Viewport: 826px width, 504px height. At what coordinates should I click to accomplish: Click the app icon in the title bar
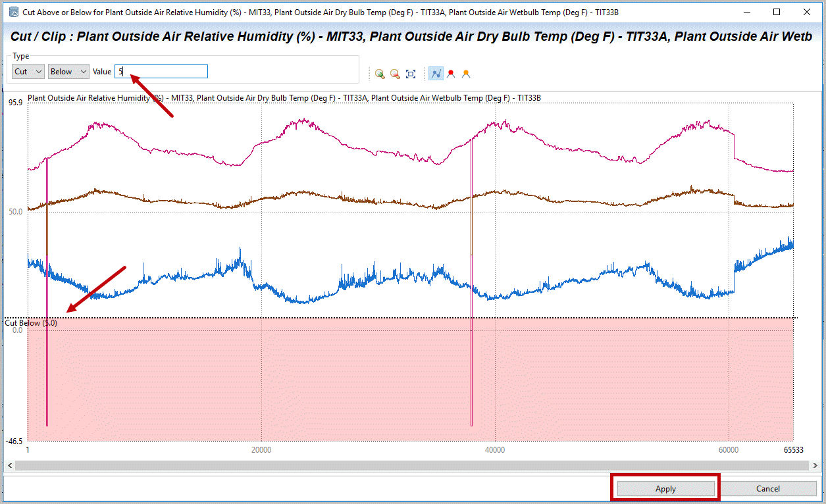click(13, 13)
